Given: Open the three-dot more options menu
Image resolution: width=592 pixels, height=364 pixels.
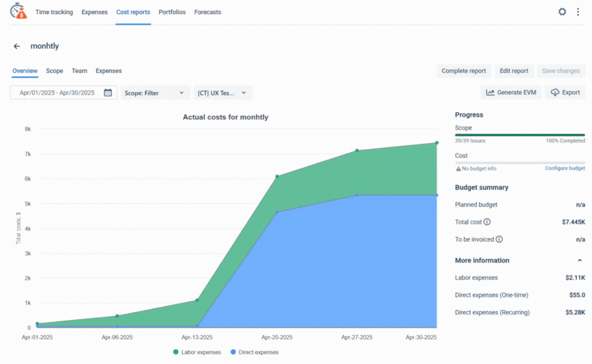Looking at the screenshot, I should coord(578,12).
